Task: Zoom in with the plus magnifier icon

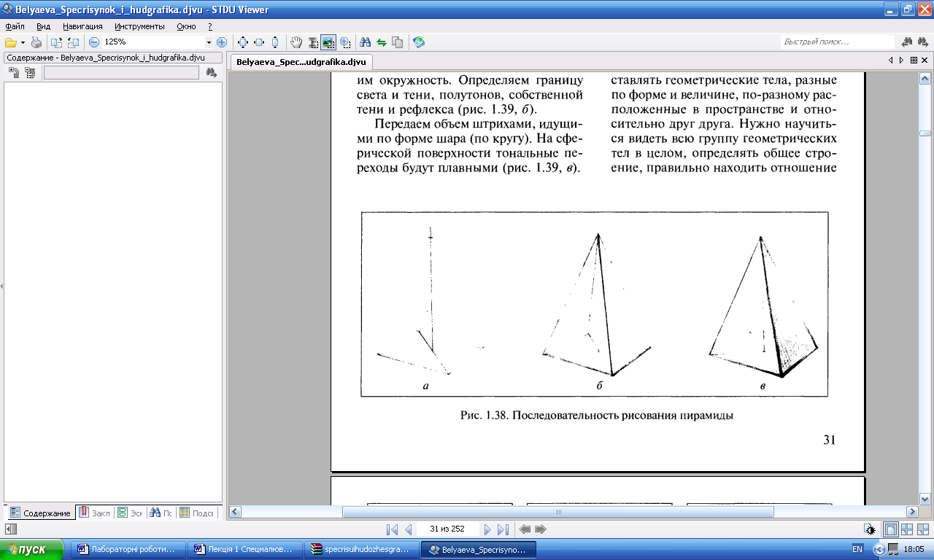Action: (221, 42)
